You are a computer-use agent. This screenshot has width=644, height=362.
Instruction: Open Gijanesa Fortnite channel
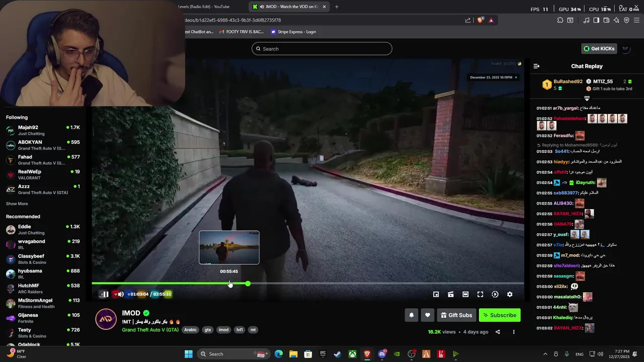click(x=43, y=318)
